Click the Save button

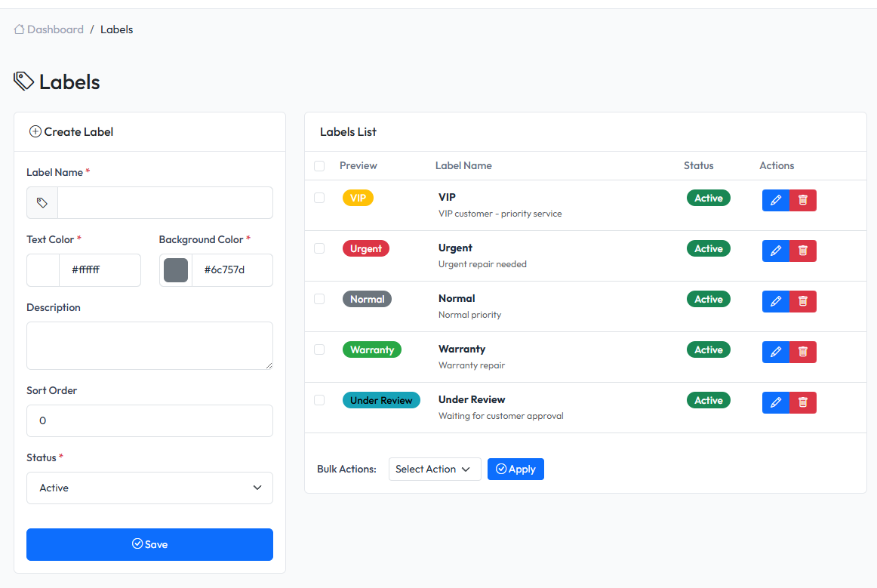click(x=149, y=544)
